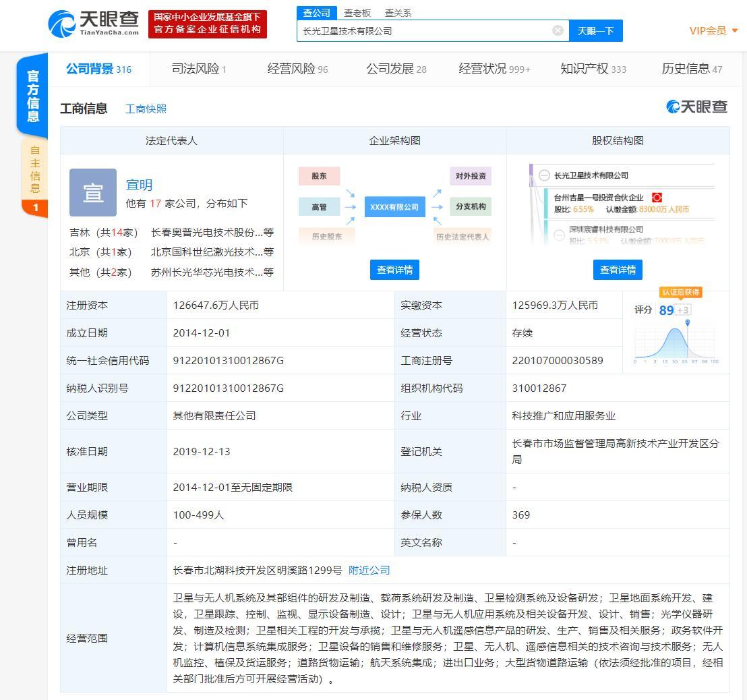Screen dimensions: 747x700
Task: Click the red badge beside 台州吉星一号投资合伙企业
Action: [x=657, y=198]
